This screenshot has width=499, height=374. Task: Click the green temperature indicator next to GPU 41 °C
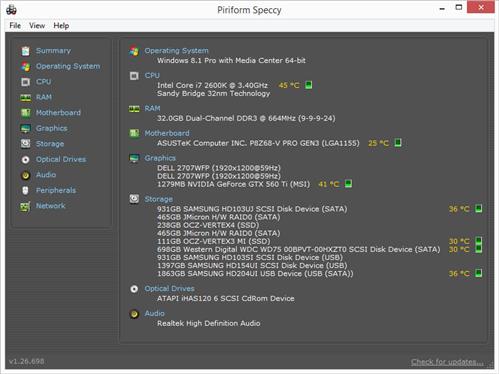(348, 184)
